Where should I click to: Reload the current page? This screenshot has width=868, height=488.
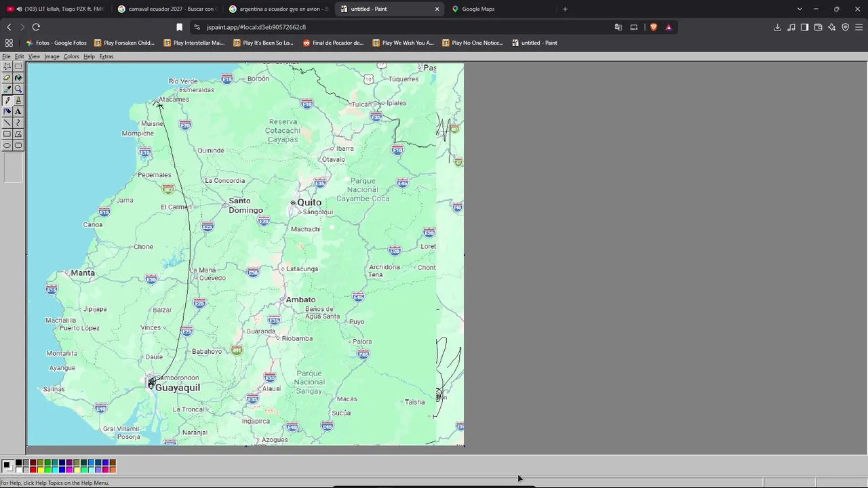coord(36,27)
